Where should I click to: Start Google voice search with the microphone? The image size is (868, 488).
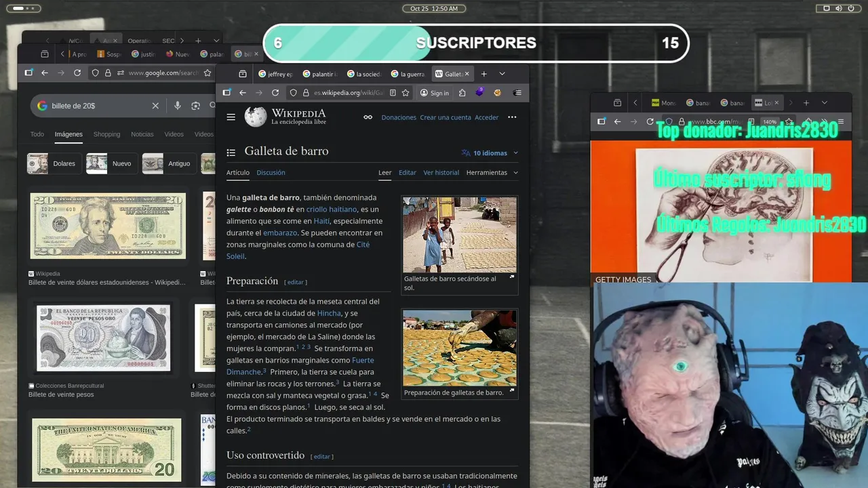(178, 106)
